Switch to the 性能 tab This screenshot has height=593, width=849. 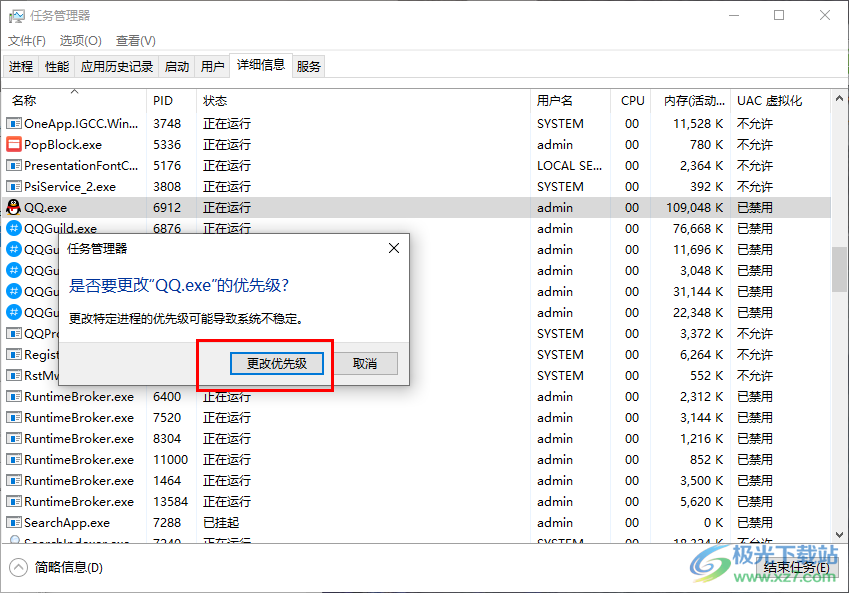click(57, 67)
